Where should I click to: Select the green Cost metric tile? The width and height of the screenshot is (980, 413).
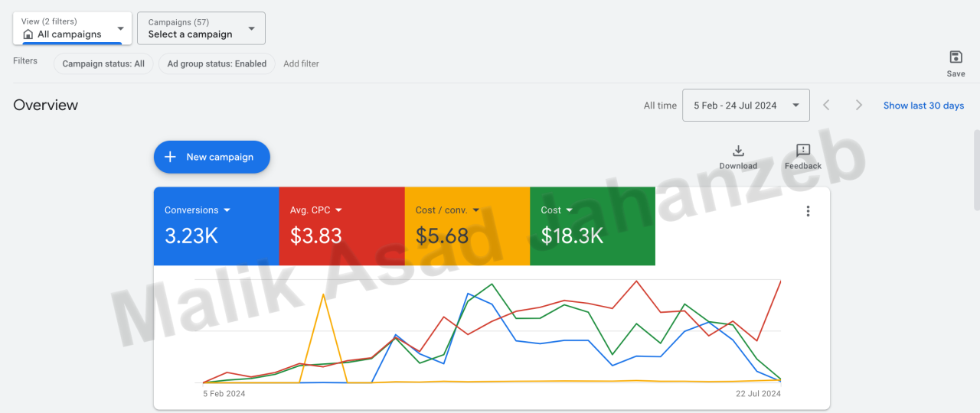(x=592, y=226)
